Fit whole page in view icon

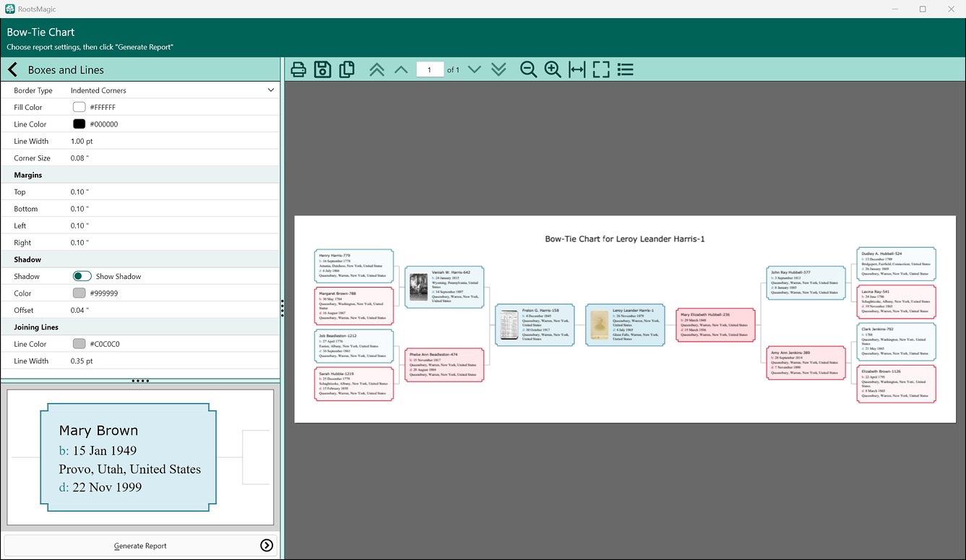point(601,69)
